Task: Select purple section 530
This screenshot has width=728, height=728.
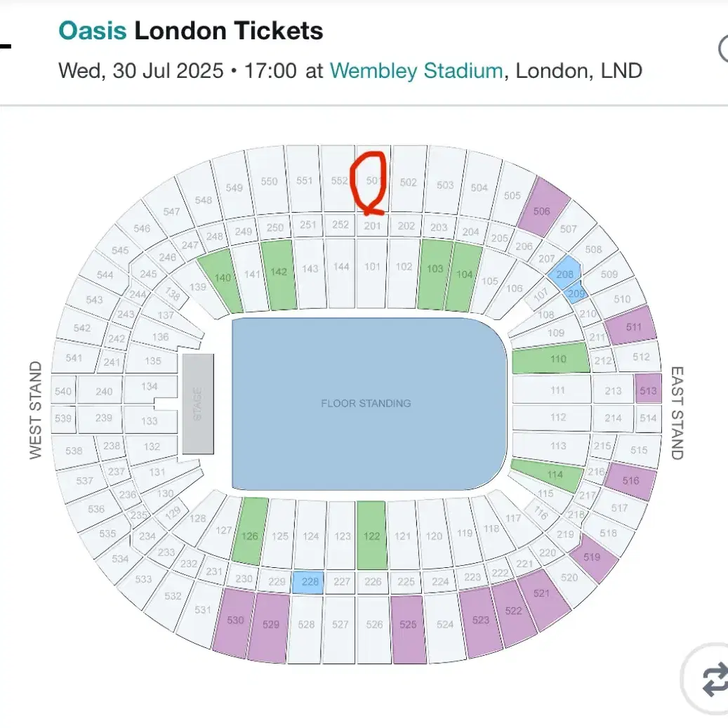Action: point(234,623)
